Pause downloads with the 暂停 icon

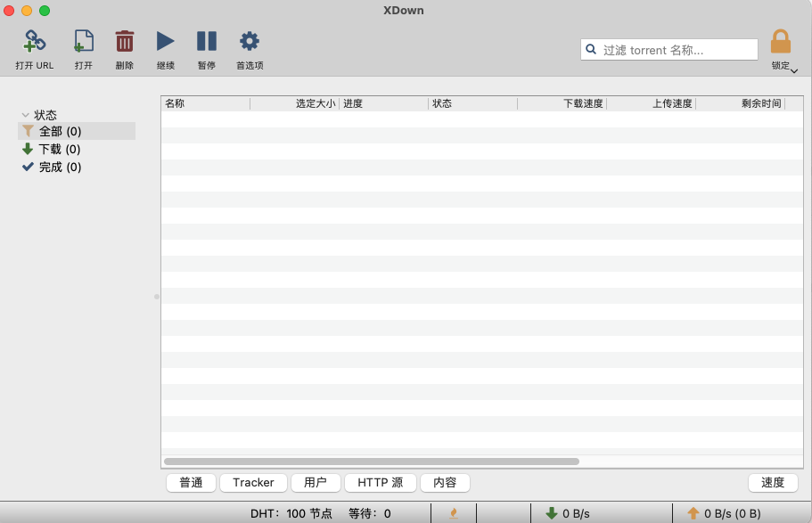click(x=207, y=41)
